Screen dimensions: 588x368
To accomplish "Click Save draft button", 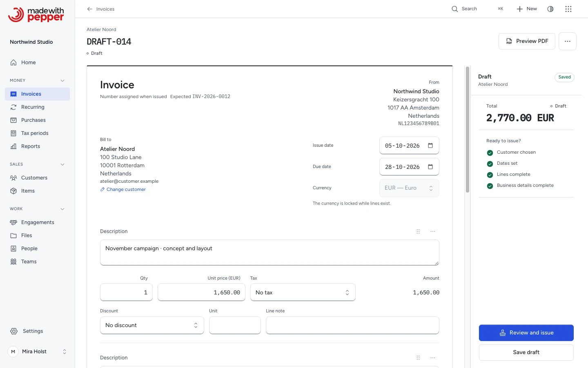I will click(526, 352).
